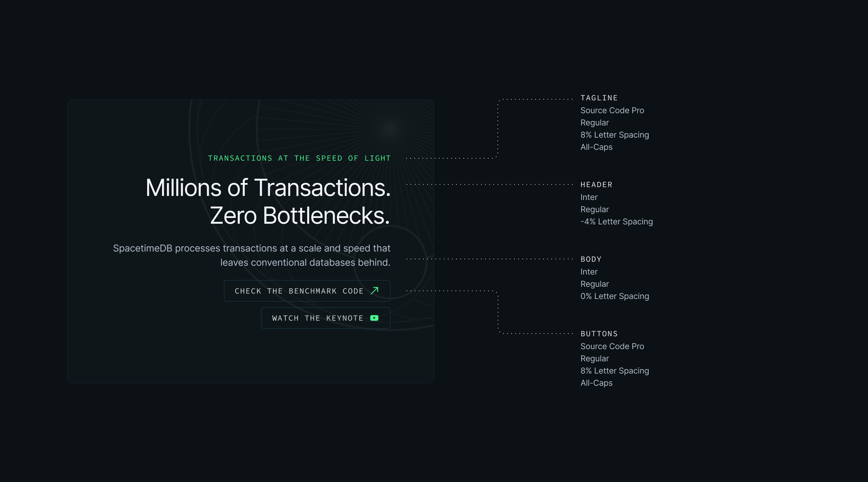Click the Zero Bottlenecks headline line

(300, 216)
